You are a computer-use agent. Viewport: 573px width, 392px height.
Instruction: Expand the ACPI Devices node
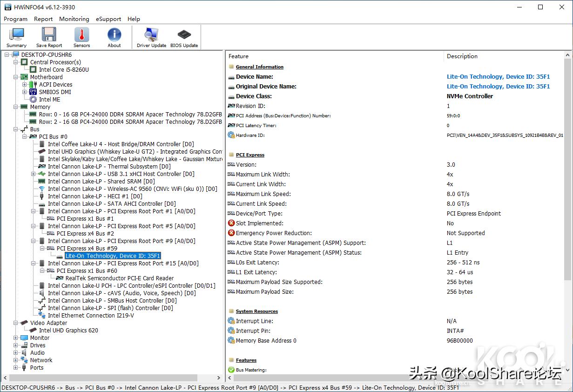tap(25, 84)
